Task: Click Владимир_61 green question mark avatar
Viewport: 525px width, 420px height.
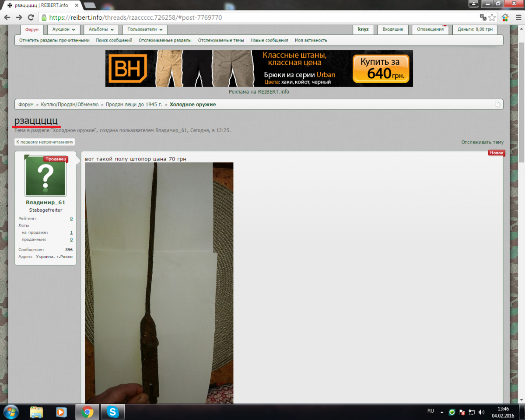Action: click(x=45, y=175)
